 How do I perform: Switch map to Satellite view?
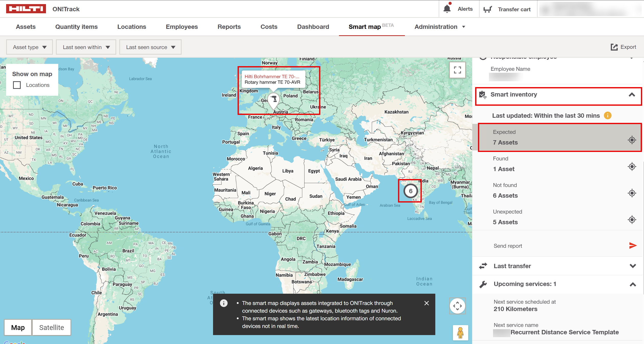[x=52, y=327]
